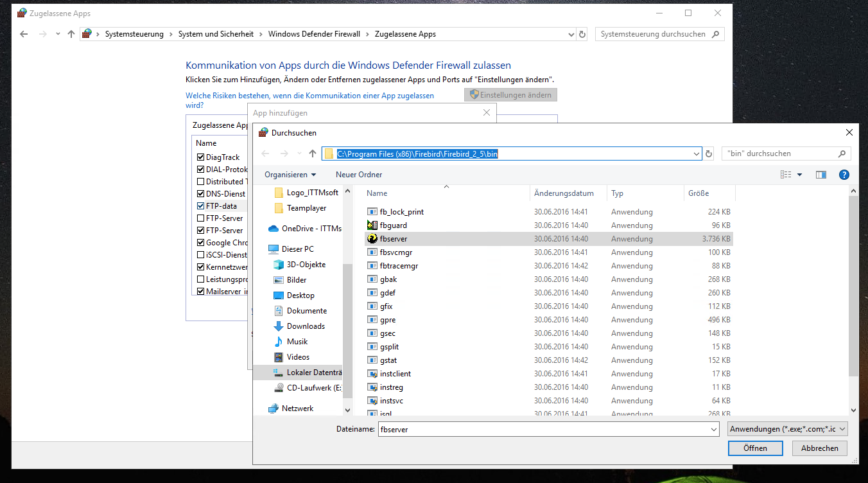Click the instclient file icon
Viewport: 868px width, 483px height.
tap(372, 374)
